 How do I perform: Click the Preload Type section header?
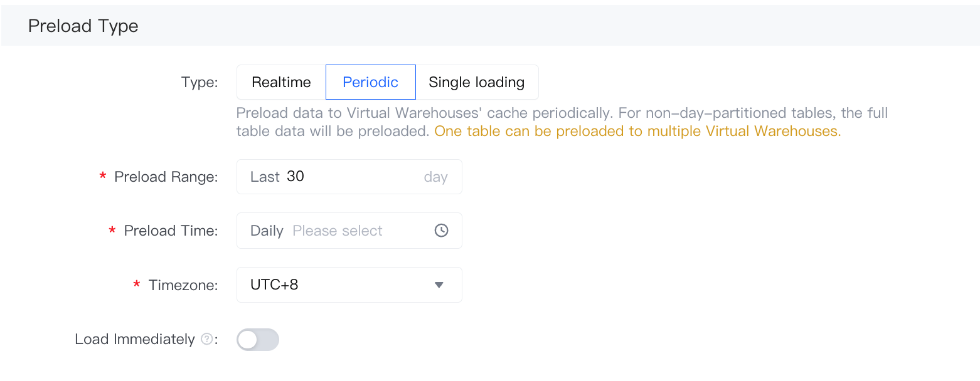tap(83, 26)
